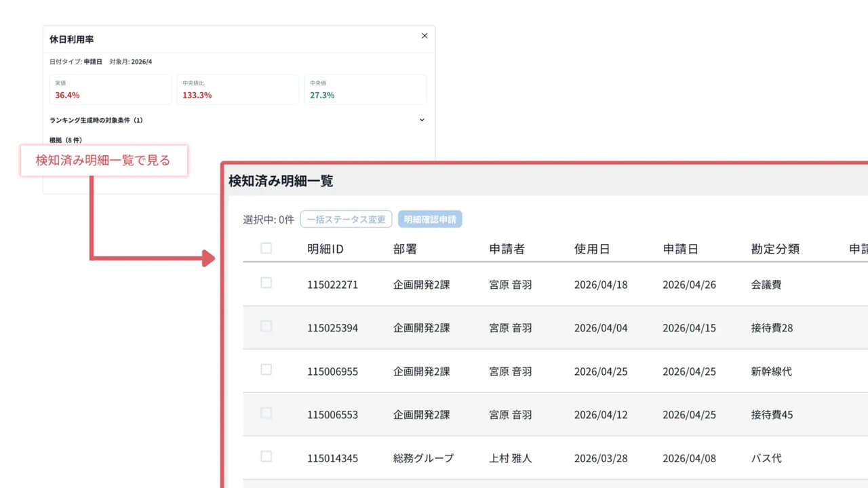Viewport: 868px width, 488px height.
Task: Click the 部署 column header
Action: [x=405, y=249]
